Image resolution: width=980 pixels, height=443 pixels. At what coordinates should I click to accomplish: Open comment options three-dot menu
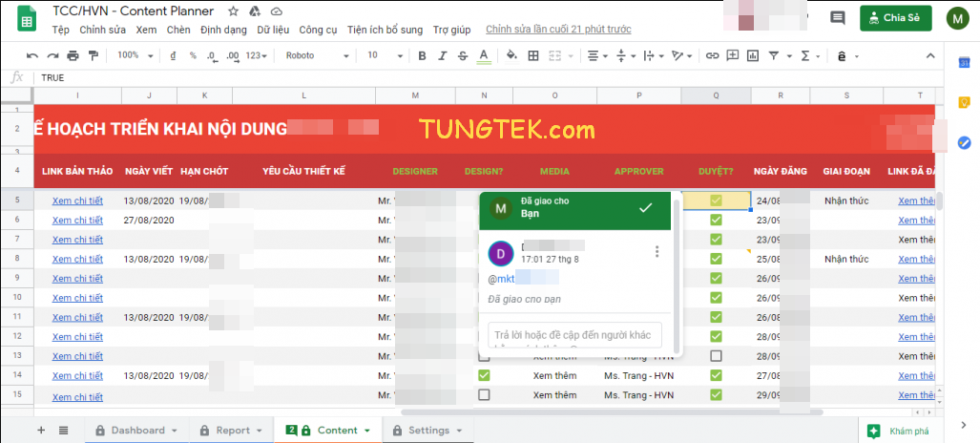tap(657, 251)
